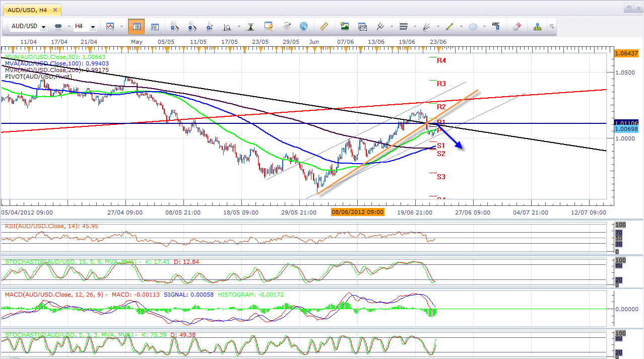644x359 pixels.
Task: Open dropdown arrow beside fan lines tool
Action: (437, 27)
